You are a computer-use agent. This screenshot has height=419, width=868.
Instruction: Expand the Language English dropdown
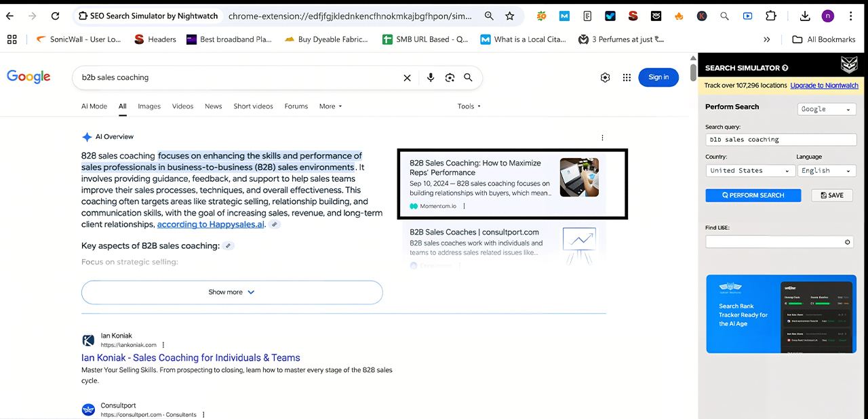coord(825,171)
